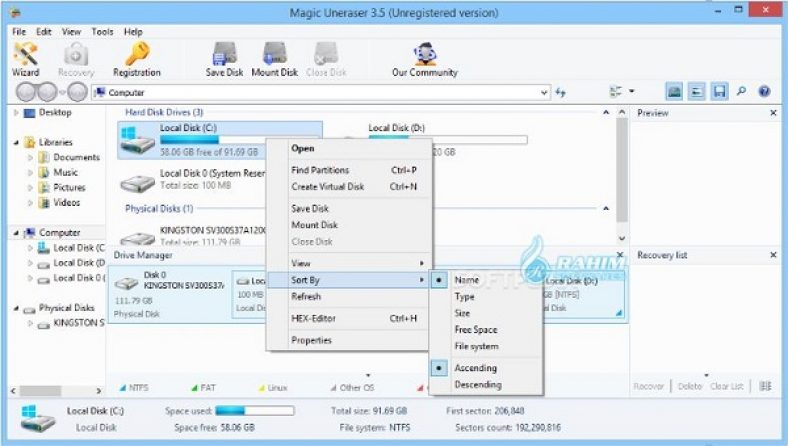Expand the Desktop tree node
The height and width of the screenshot is (446, 788).
click(16, 113)
